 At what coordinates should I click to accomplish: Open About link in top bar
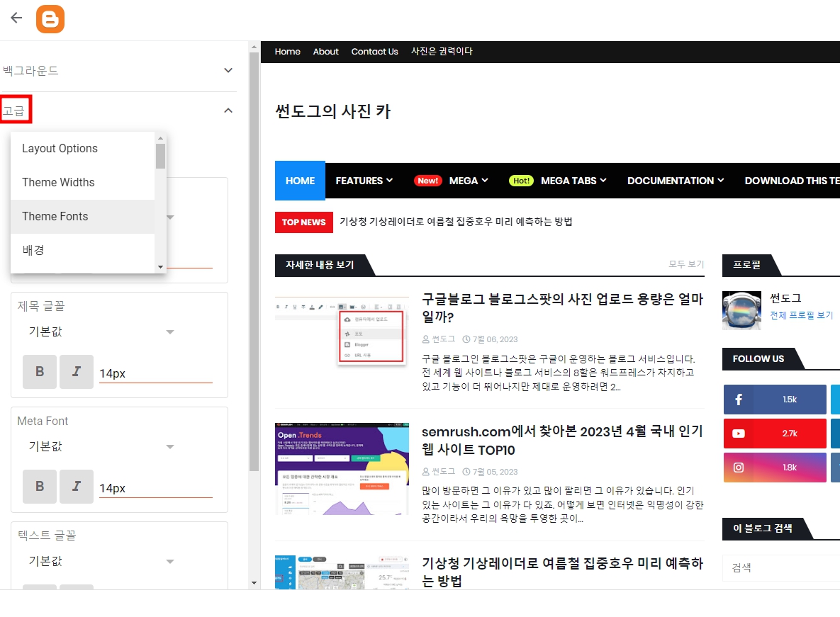coord(325,52)
